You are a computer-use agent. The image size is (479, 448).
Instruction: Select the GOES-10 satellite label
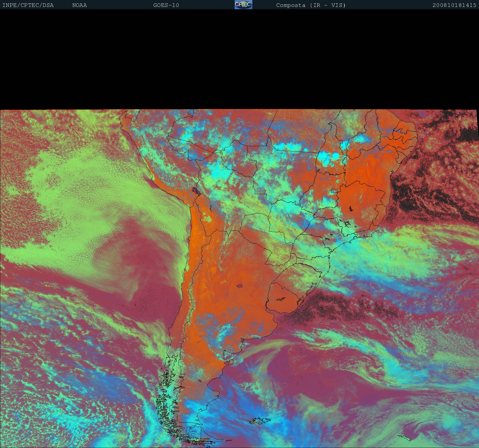(166, 5)
